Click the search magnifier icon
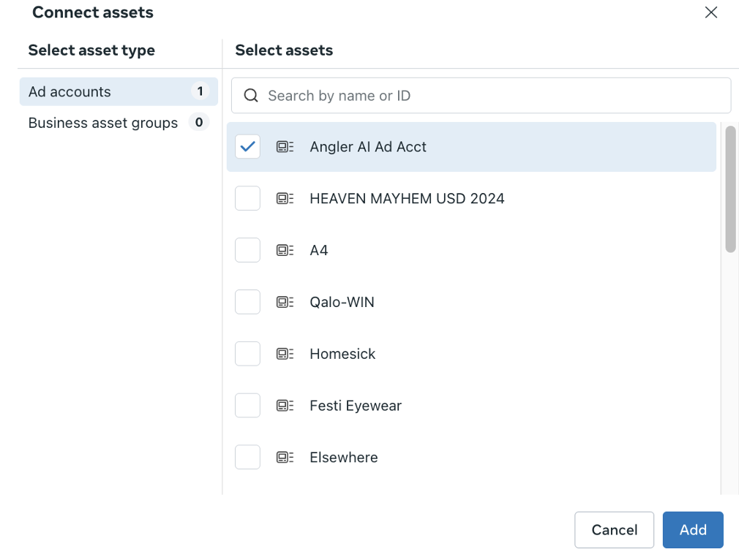739x560 pixels. click(251, 96)
